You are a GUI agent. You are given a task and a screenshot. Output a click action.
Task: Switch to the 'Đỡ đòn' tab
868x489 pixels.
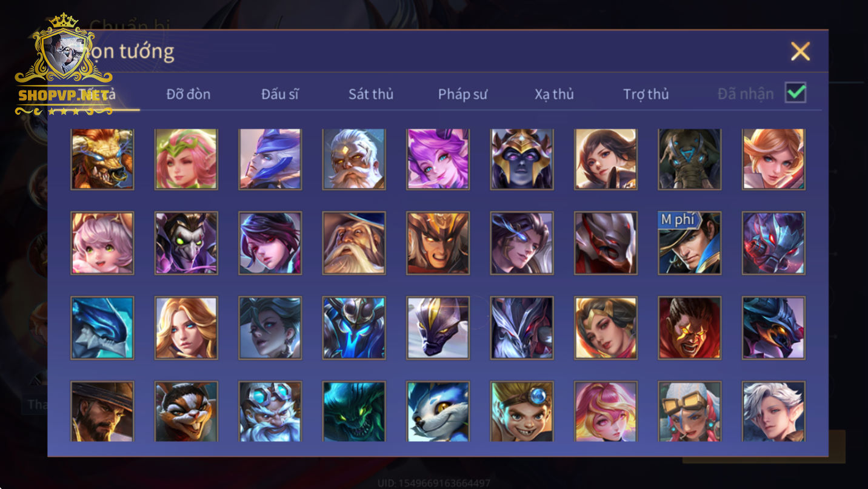[x=189, y=94]
